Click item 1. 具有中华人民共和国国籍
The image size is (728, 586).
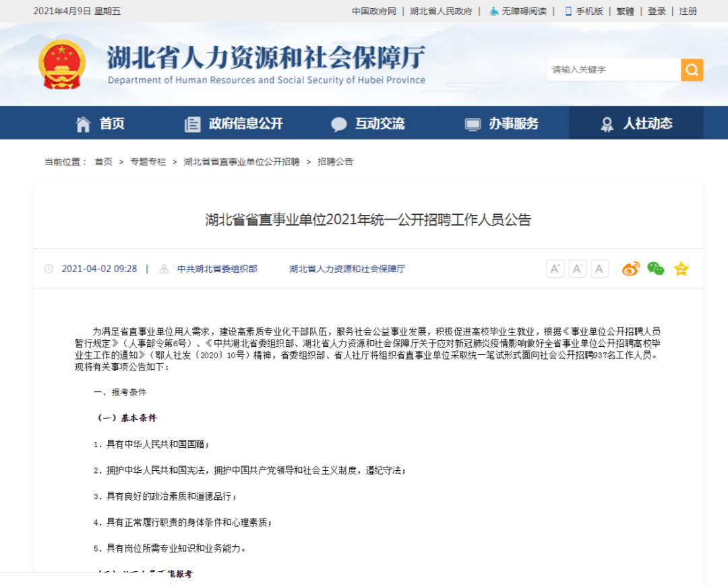coord(152,444)
